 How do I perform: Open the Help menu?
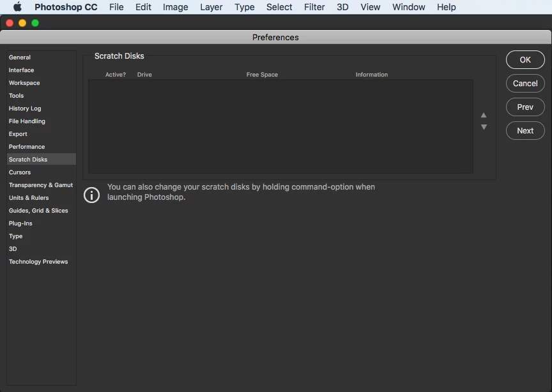click(447, 7)
